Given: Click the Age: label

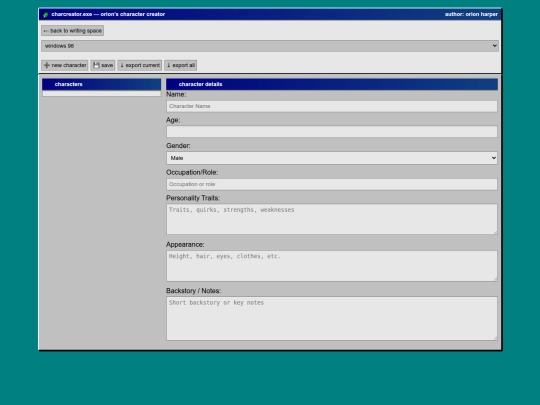Looking at the screenshot, I should [x=173, y=120].
